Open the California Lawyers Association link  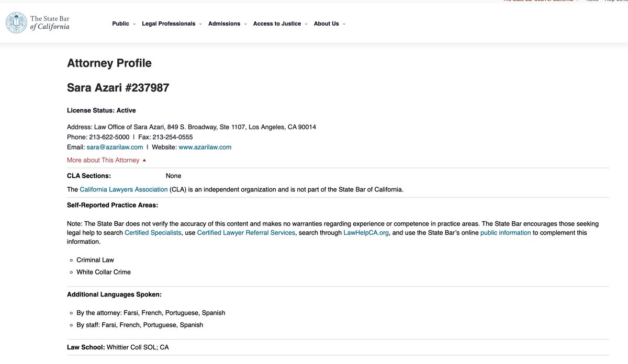click(x=124, y=189)
